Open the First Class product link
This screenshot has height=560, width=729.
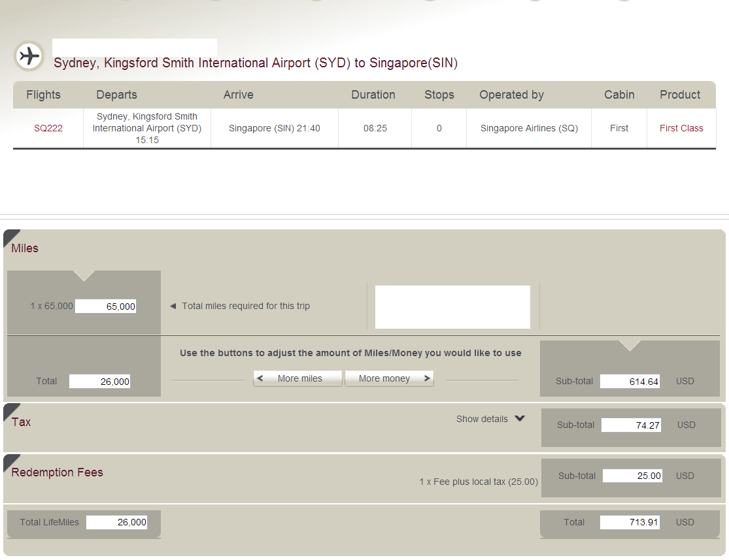(x=681, y=128)
